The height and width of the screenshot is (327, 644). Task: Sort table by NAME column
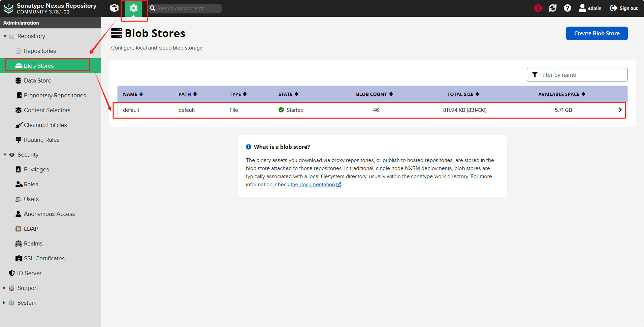coord(133,94)
